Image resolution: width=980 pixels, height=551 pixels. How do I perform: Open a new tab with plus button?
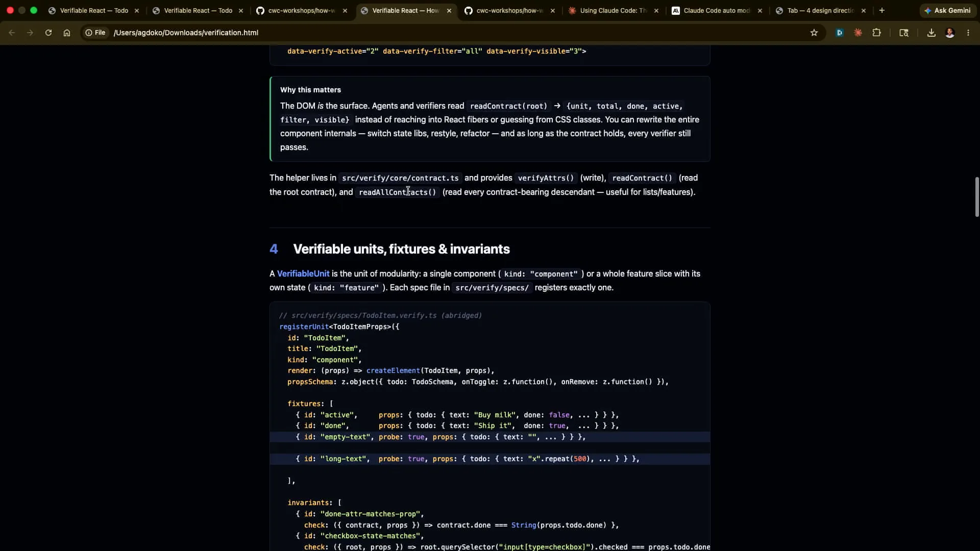(882, 10)
